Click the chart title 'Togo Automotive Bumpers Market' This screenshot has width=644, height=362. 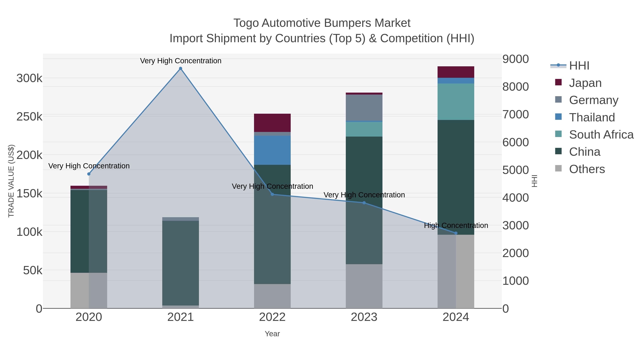322,23
